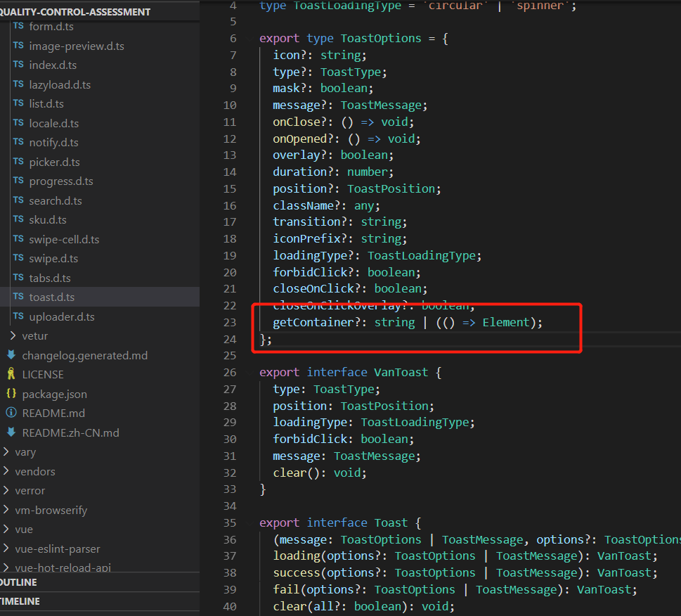Click the TS icon beside form.d.ts

click(17, 25)
